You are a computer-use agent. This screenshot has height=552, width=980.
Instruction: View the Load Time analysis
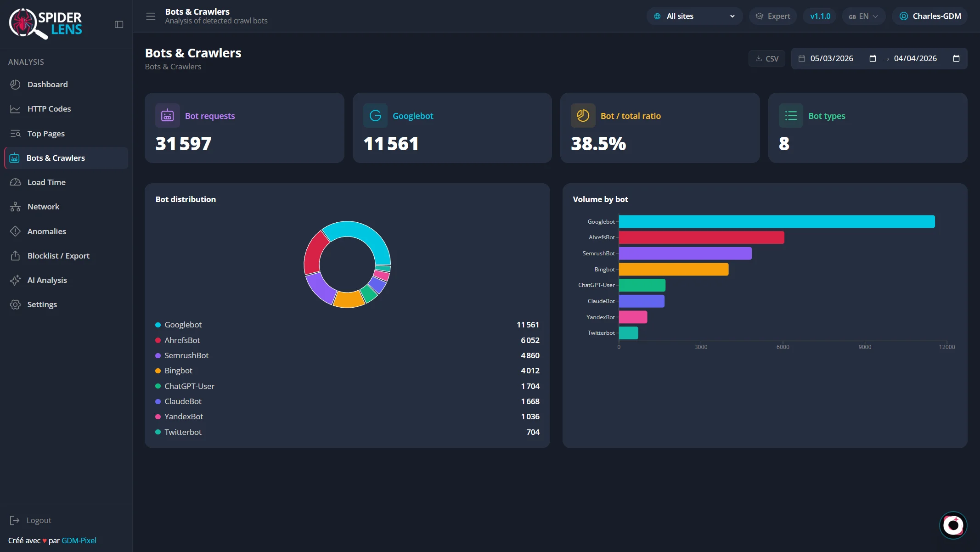46,182
